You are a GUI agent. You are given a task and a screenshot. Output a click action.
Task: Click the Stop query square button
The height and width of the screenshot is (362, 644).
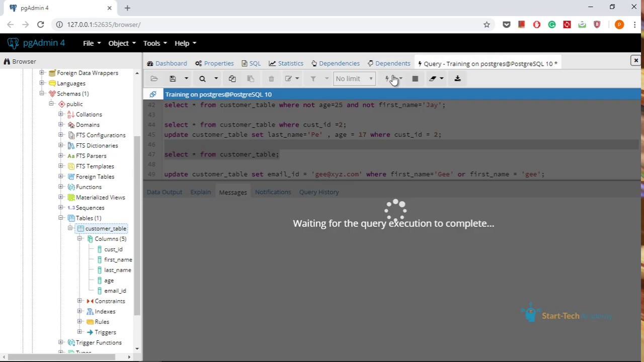pyautogui.click(x=415, y=78)
